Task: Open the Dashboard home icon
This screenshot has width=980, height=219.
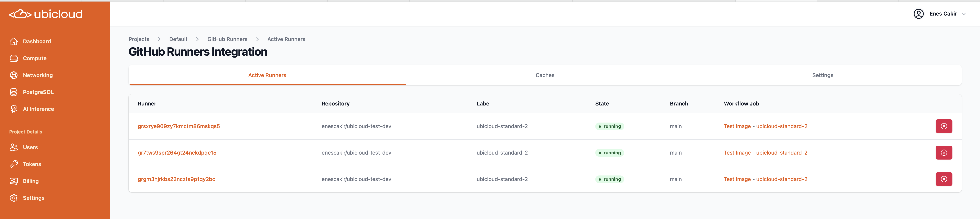Action: coord(14,41)
